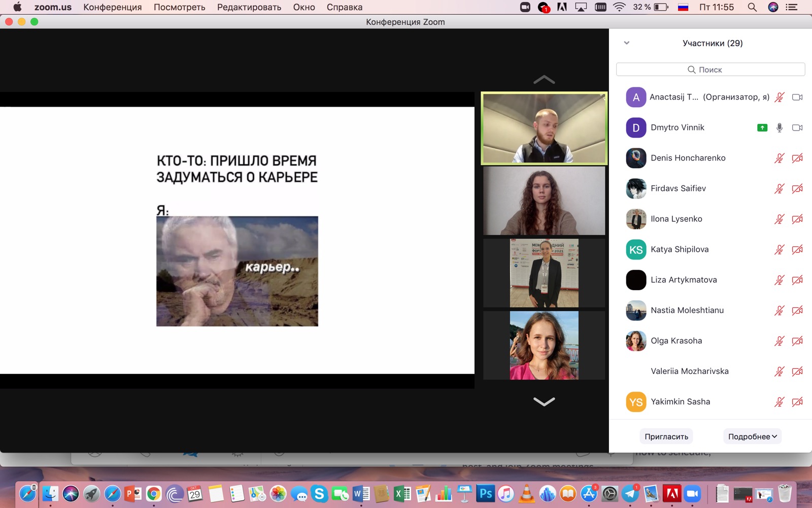Screen dimensions: 812x508
Task: Collapse the Участники panel with the chevron
Action: click(x=627, y=43)
